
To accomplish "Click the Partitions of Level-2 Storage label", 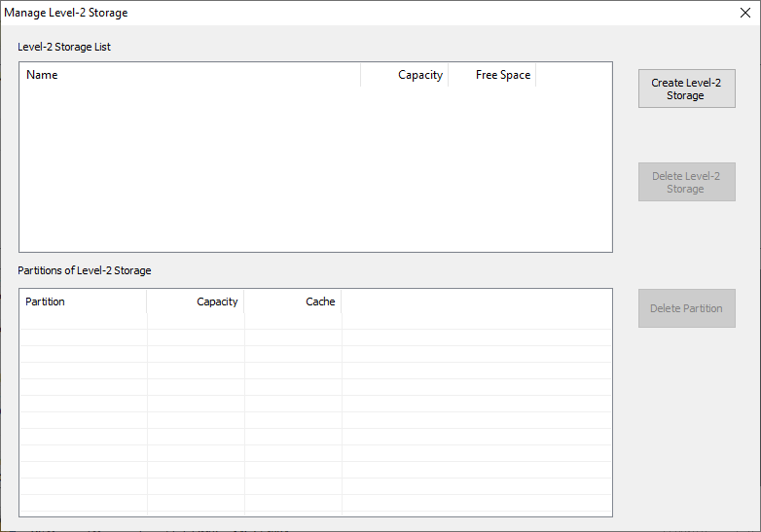I will tap(85, 270).
